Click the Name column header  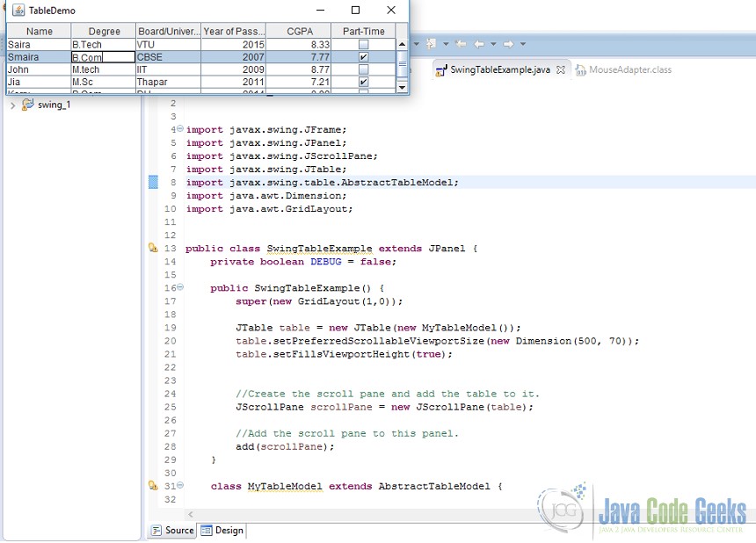tap(39, 31)
